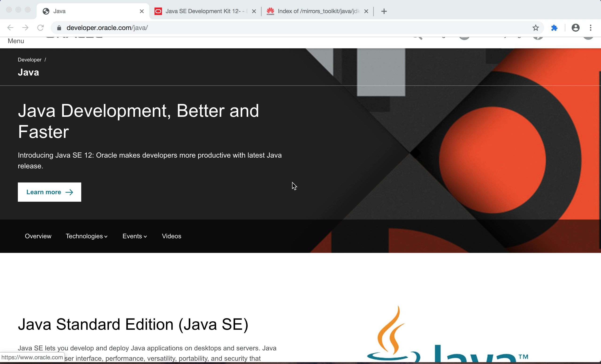The image size is (601, 364).
Task: Open the Overview section tab
Action: coord(38,236)
